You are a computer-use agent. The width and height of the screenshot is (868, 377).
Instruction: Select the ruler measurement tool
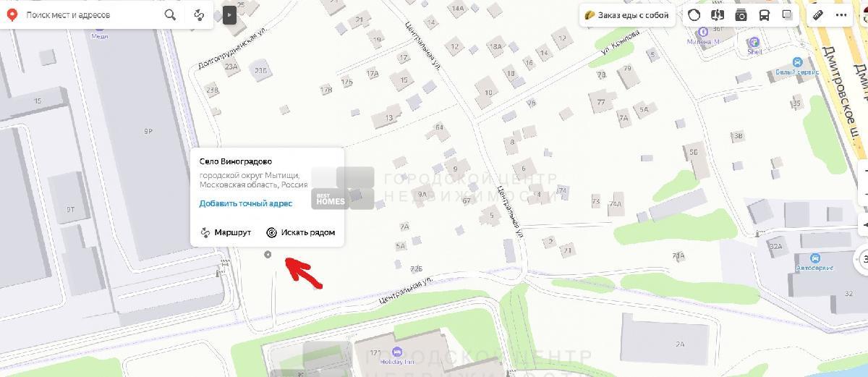point(819,14)
